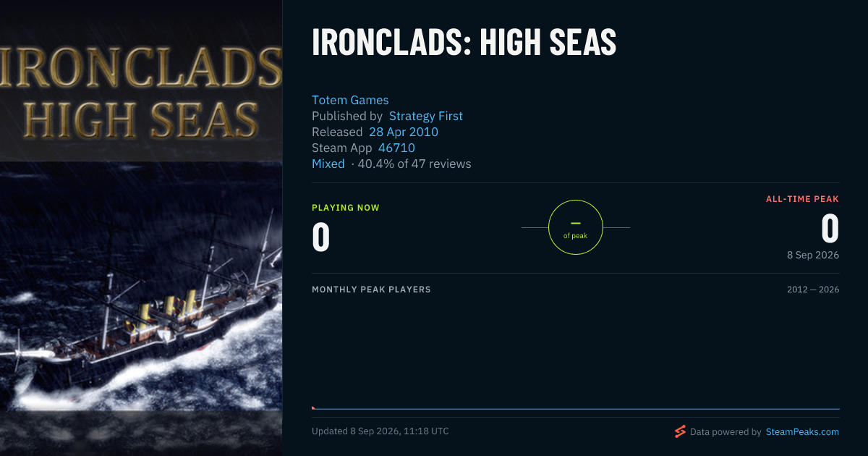Click the Data powered by label

(726, 431)
